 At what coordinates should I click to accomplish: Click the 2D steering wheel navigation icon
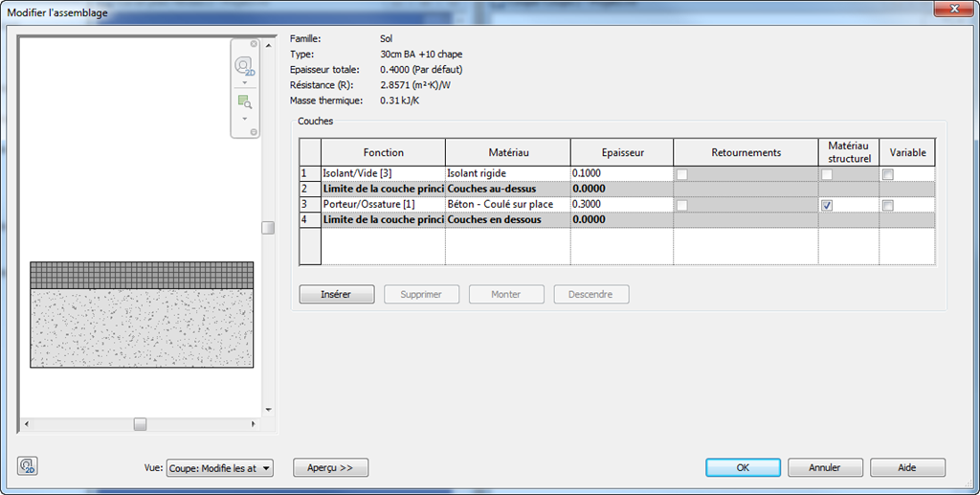[x=245, y=67]
